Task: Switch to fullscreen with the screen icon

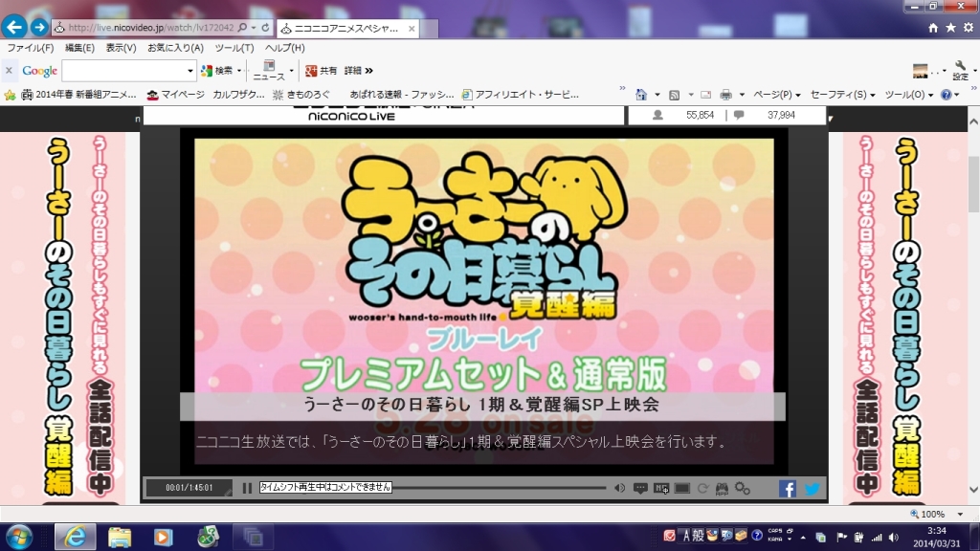Action: click(681, 488)
